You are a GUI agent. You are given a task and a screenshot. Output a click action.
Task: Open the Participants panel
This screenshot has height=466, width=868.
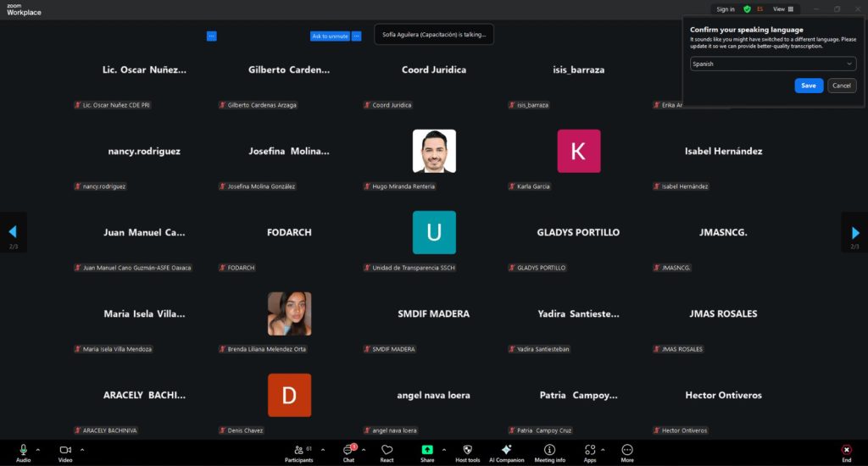[298, 452]
